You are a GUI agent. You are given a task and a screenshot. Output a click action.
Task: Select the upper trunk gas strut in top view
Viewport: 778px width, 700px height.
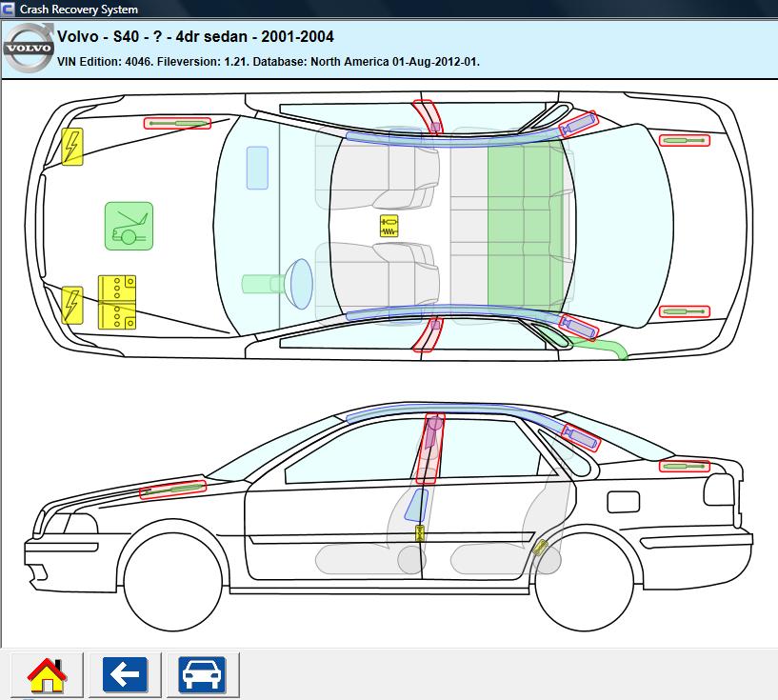click(685, 140)
